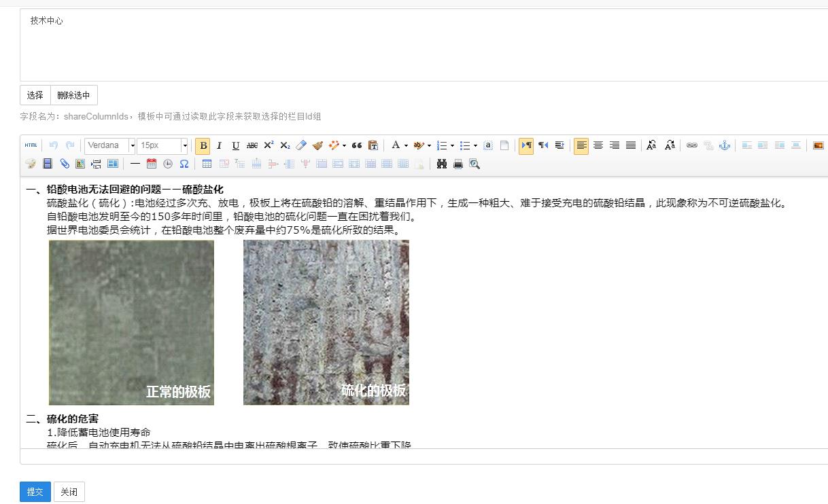The width and height of the screenshot is (828, 504).
Task: Open the font color picker arrow
Action: click(x=406, y=145)
